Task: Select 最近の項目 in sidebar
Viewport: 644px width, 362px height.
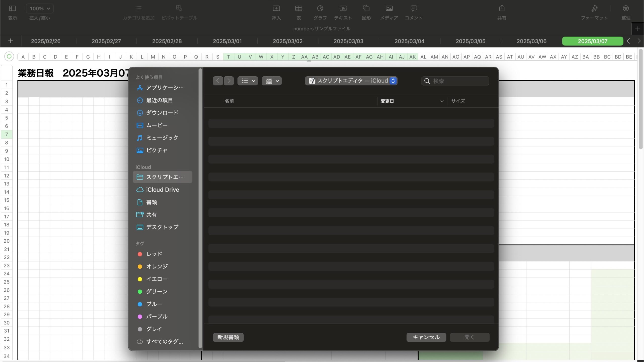Action: coord(163,100)
